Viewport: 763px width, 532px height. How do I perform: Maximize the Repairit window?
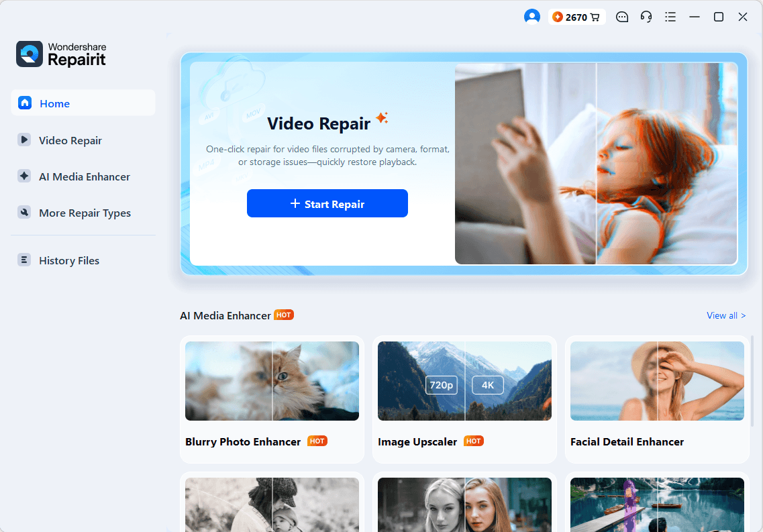coord(718,17)
